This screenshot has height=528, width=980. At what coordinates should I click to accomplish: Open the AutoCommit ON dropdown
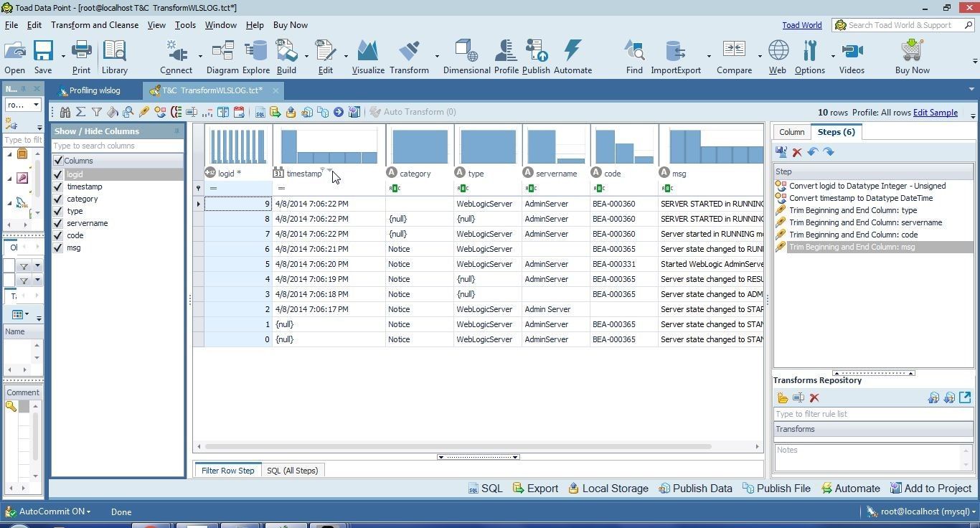tap(55, 511)
